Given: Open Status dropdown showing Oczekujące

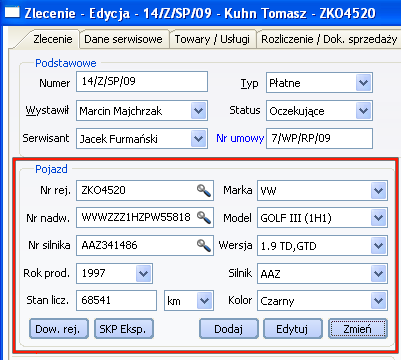Looking at the screenshot, I should click(x=363, y=110).
